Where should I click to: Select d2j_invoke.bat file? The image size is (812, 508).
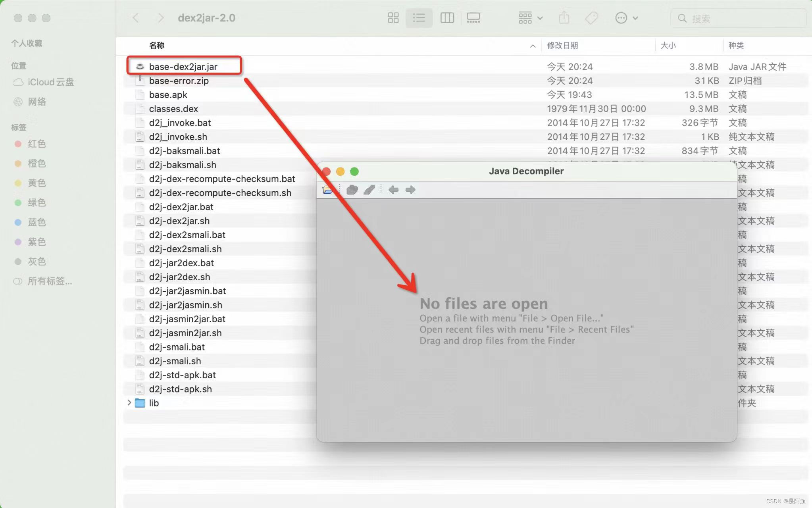pyautogui.click(x=180, y=123)
